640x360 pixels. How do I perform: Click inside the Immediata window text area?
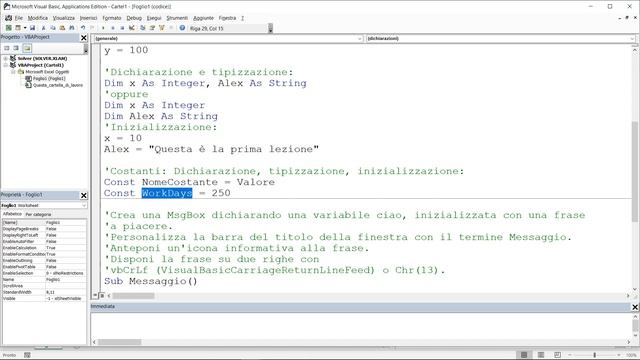point(361,325)
